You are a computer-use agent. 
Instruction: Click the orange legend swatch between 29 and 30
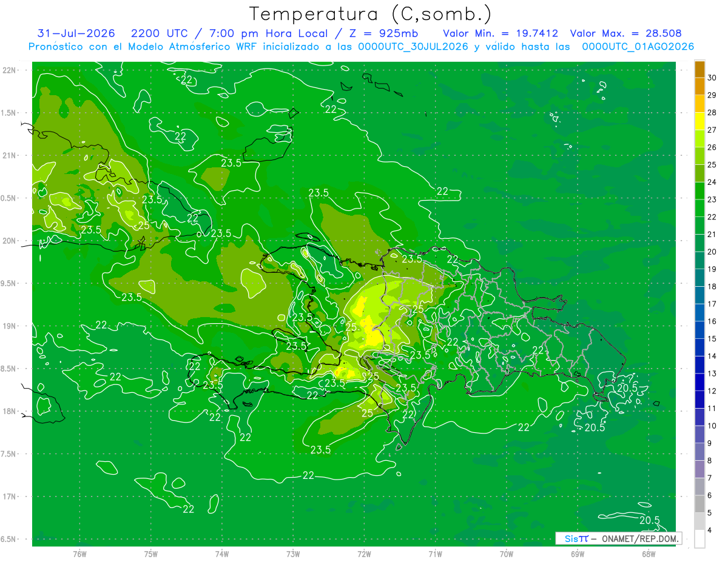[x=699, y=86]
